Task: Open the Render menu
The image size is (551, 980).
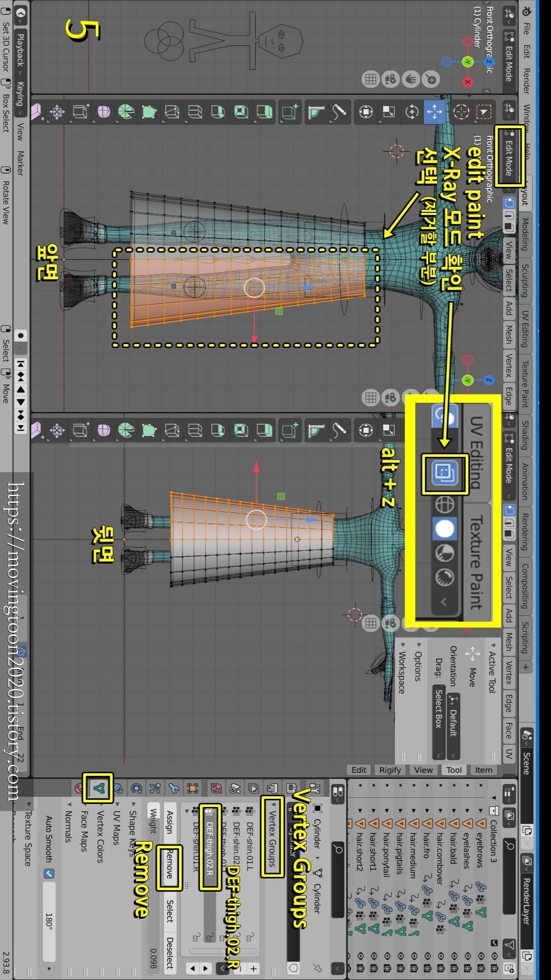Action: click(526, 81)
